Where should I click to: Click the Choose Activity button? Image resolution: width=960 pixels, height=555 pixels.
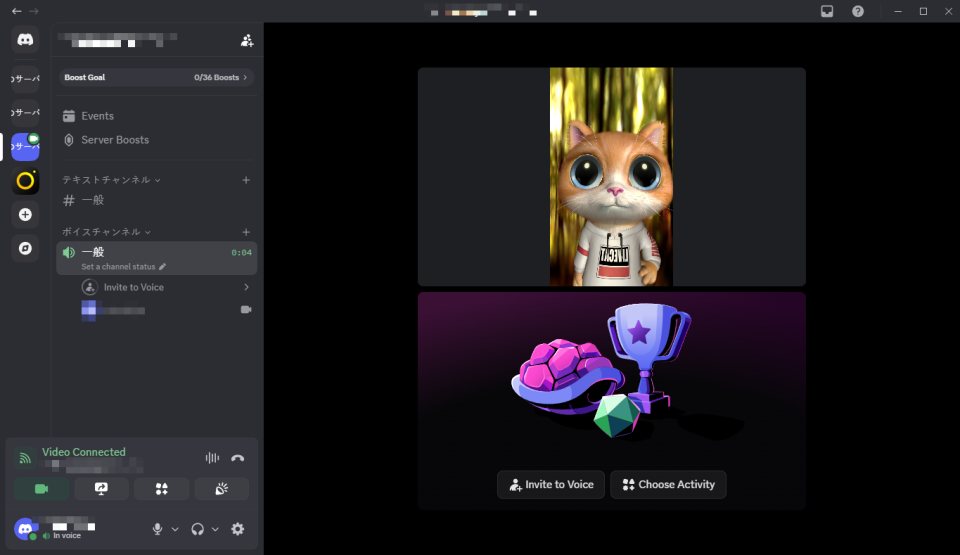668,485
